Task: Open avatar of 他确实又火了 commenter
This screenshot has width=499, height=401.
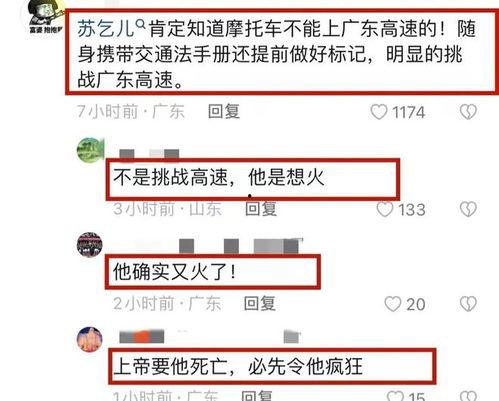Action: pos(90,245)
